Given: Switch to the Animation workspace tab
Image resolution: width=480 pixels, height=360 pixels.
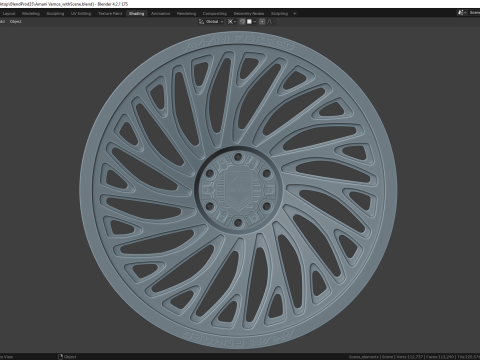Looking at the screenshot, I should point(160,14).
